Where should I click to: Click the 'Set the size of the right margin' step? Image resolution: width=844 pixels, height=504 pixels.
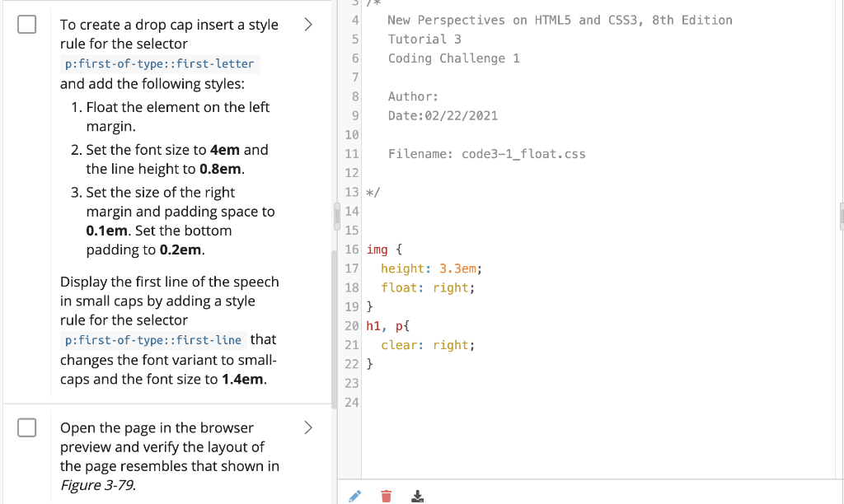181,221
